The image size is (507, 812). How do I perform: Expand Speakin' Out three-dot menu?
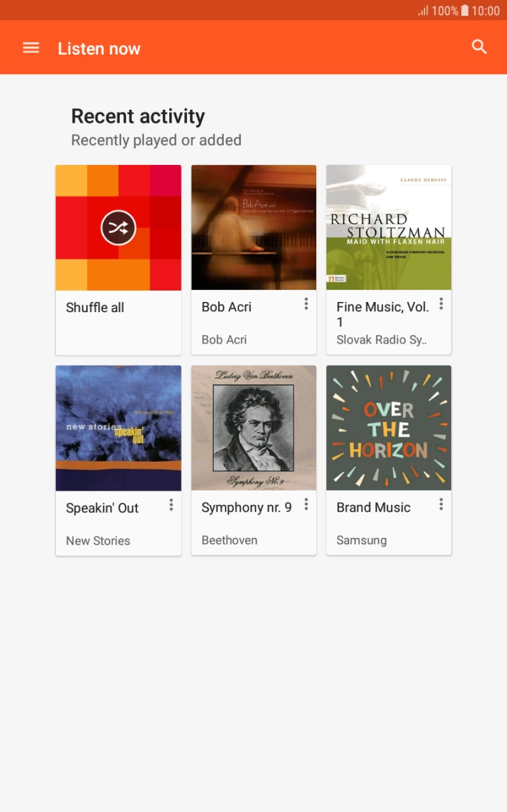pyautogui.click(x=171, y=505)
